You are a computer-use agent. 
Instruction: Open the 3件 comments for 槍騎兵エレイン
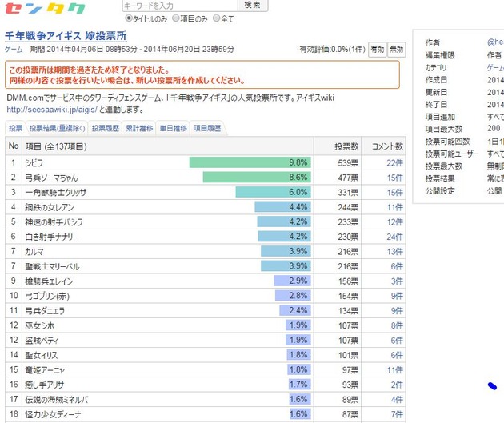pyautogui.click(x=397, y=281)
